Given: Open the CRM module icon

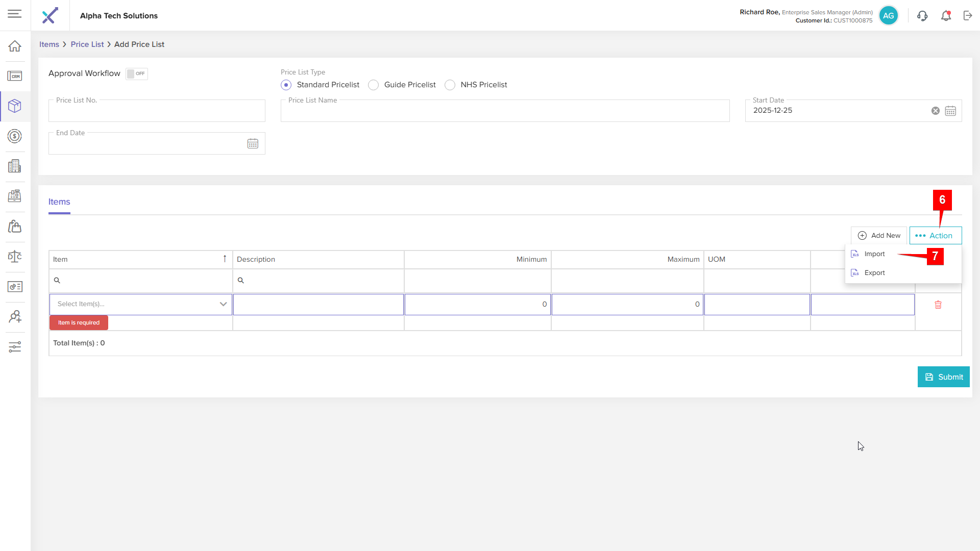Looking at the screenshot, I should click(x=15, y=76).
